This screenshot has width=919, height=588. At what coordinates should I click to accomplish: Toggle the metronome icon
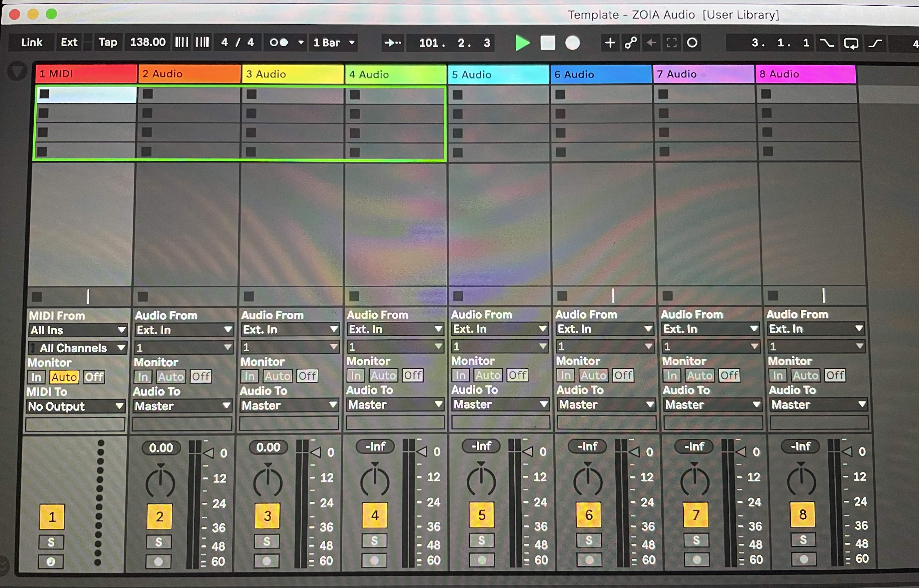point(279,42)
